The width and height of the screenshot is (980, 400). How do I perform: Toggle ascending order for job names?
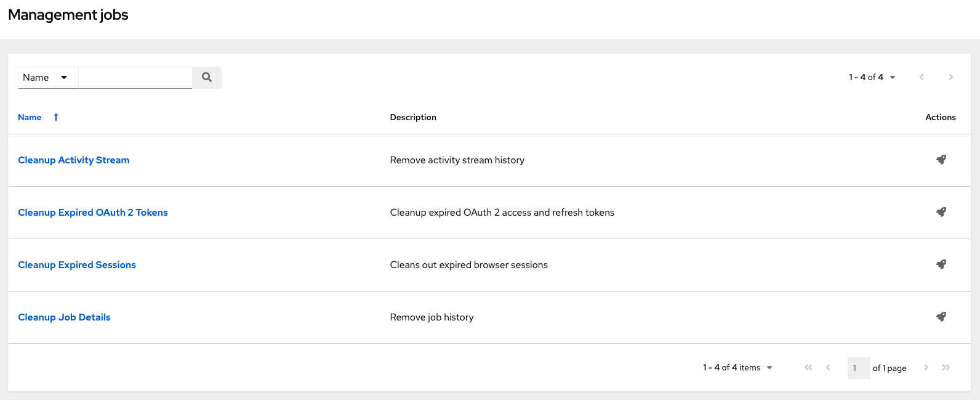click(x=55, y=116)
